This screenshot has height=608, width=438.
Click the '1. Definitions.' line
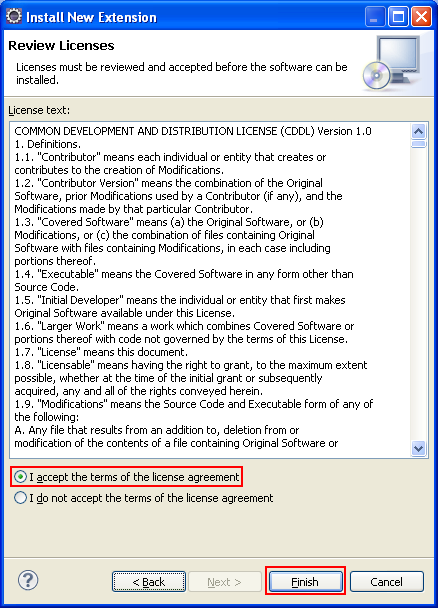[x=48, y=144]
